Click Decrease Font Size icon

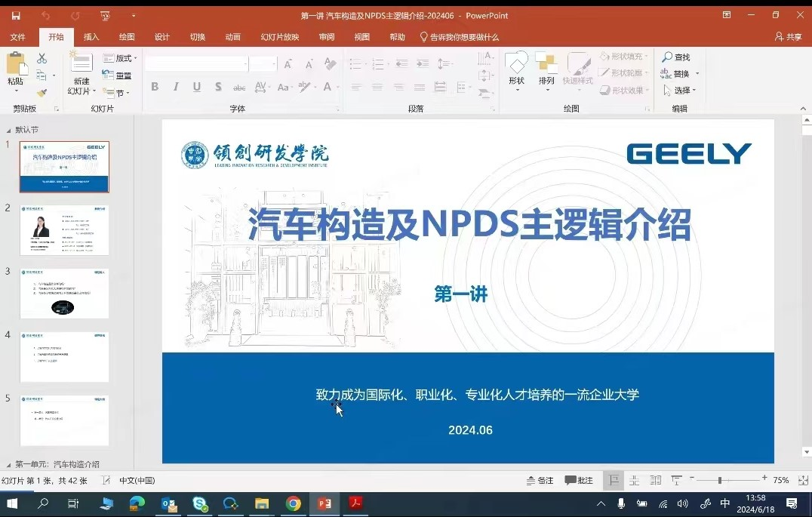click(x=309, y=63)
